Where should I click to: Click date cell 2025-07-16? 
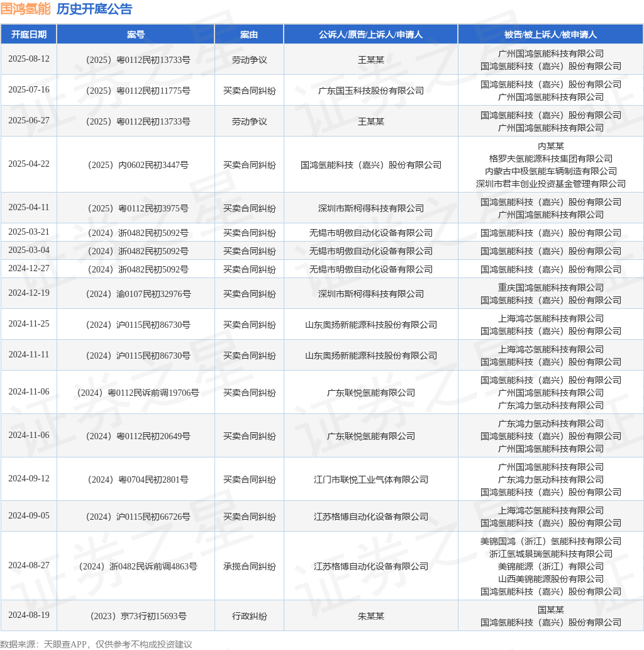click(x=28, y=89)
